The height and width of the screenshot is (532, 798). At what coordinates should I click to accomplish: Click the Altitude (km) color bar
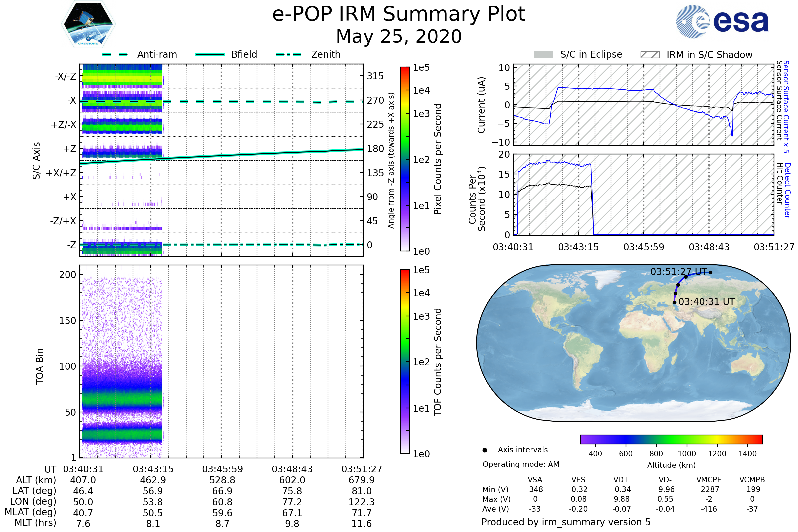pyautogui.click(x=671, y=439)
